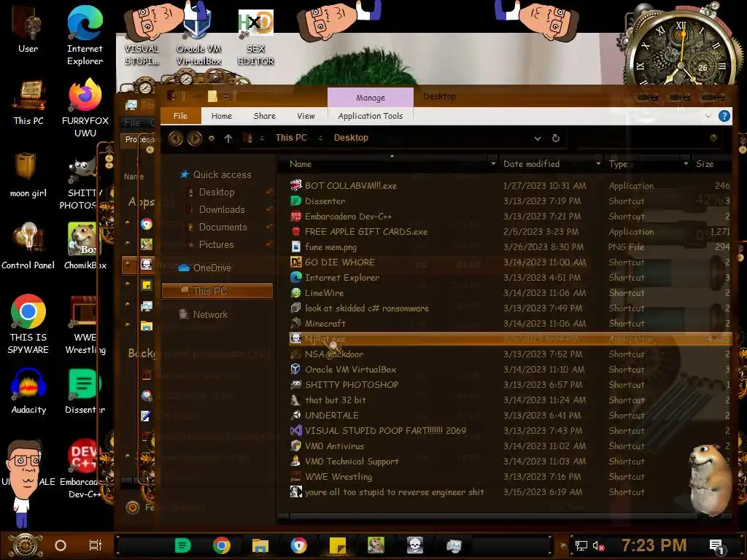The height and width of the screenshot is (560, 747).
Task: Open the This PC desktop icon
Action: [28, 102]
